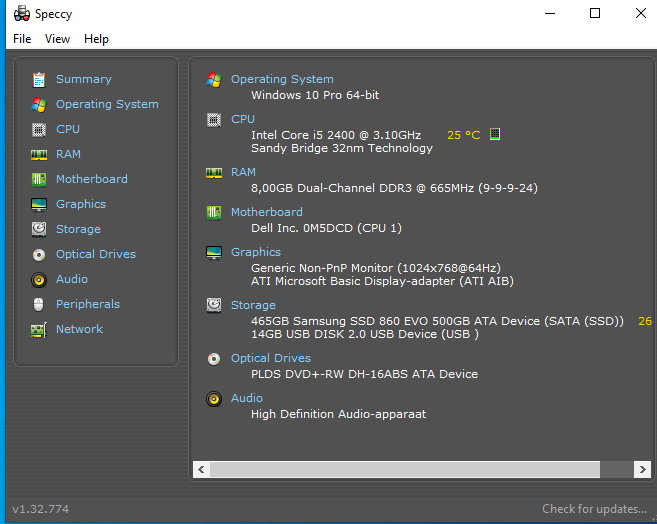
Task: Click the RAM icon in summary panel
Action: [214, 173]
